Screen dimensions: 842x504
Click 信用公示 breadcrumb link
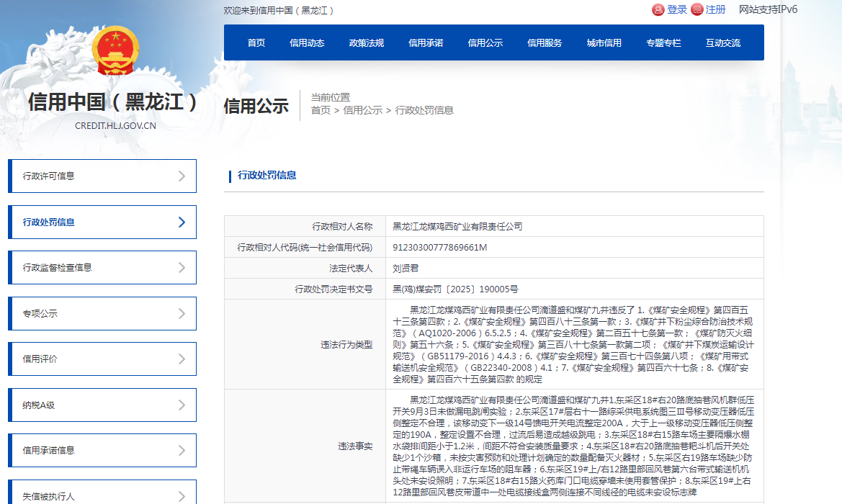[x=362, y=110]
